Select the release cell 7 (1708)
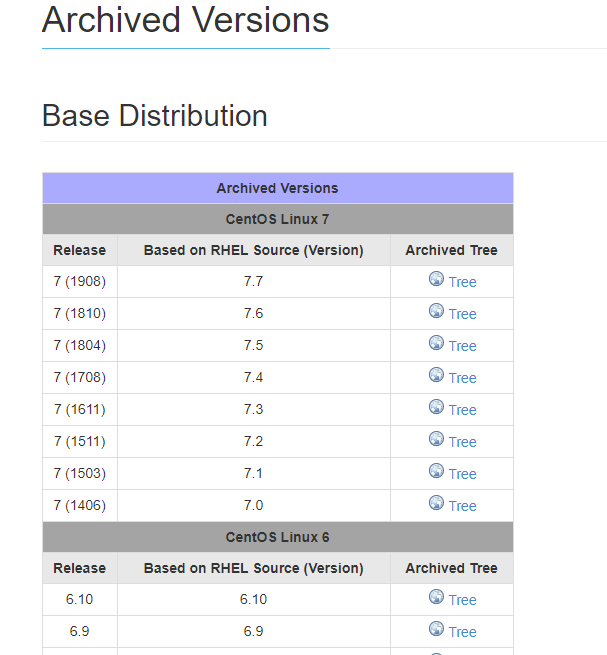607x655 pixels. pos(80,378)
